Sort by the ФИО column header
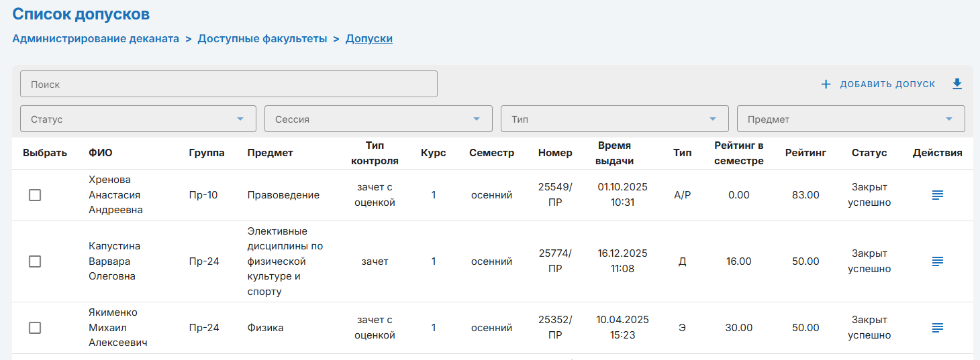This screenshot has height=360, width=980. [101, 153]
